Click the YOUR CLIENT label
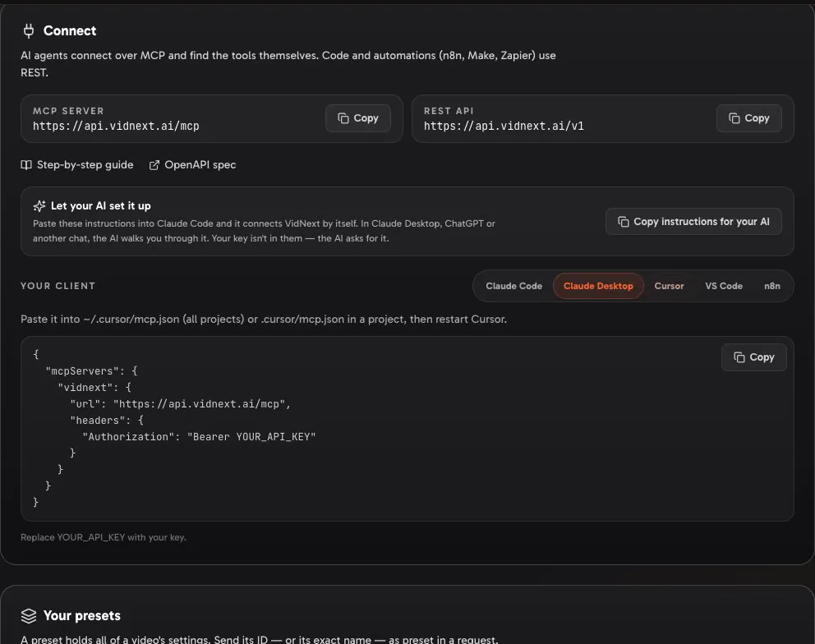 tap(58, 286)
